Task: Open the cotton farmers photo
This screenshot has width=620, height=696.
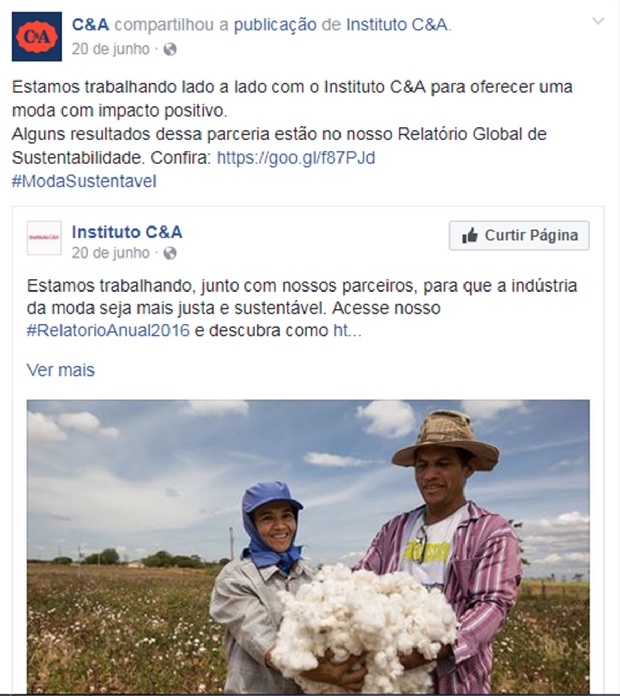Action: coord(308,546)
